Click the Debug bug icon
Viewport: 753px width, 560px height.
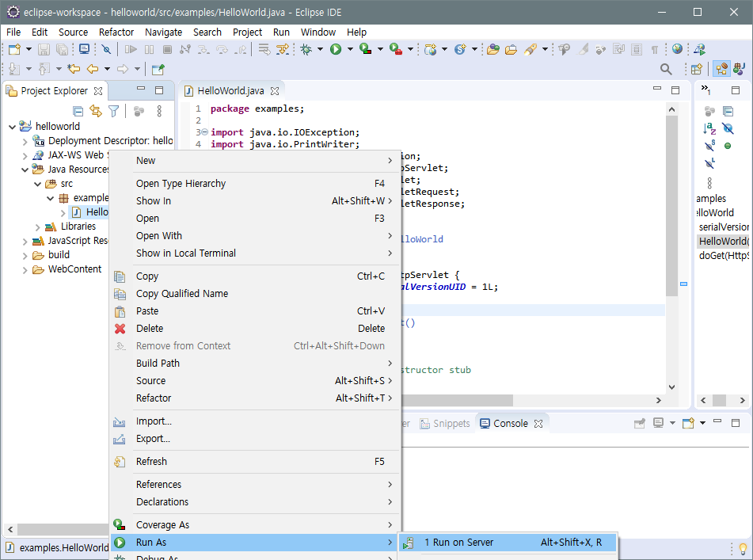tap(306, 49)
